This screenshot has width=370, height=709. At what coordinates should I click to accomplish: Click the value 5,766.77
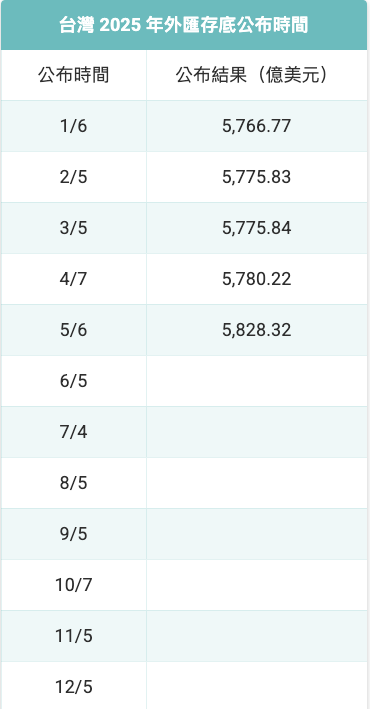pyautogui.click(x=256, y=126)
